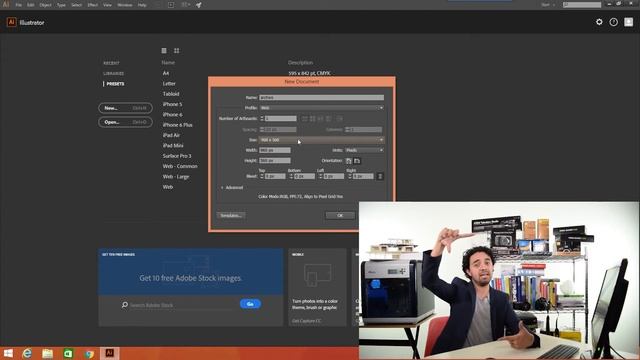Open the Effect menu
The width and height of the screenshot is (640, 360).
coord(93,5)
